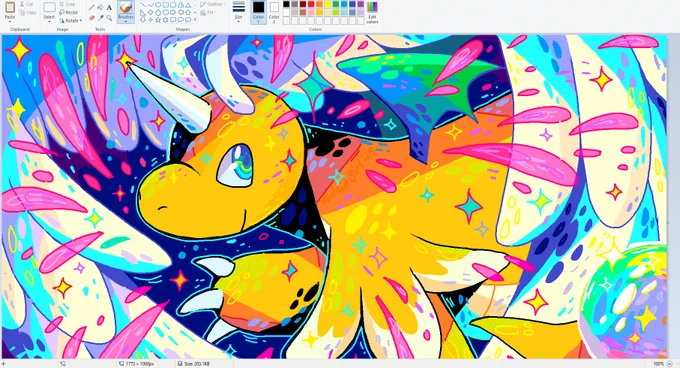Select the Magnifier tool
Image resolution: width=680 pixels, height=368 pixels.
click(109, 18)
